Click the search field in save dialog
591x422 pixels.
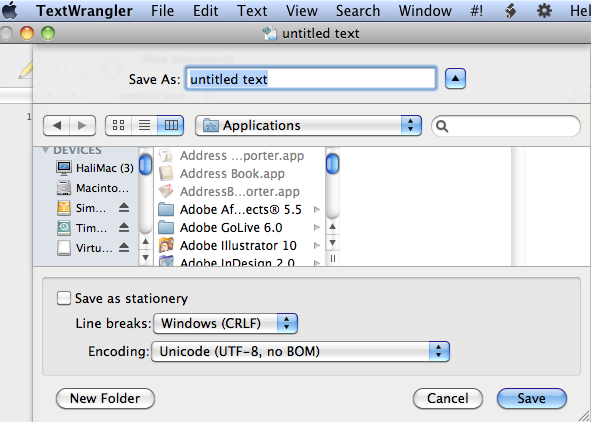click(x=506, y=126)
